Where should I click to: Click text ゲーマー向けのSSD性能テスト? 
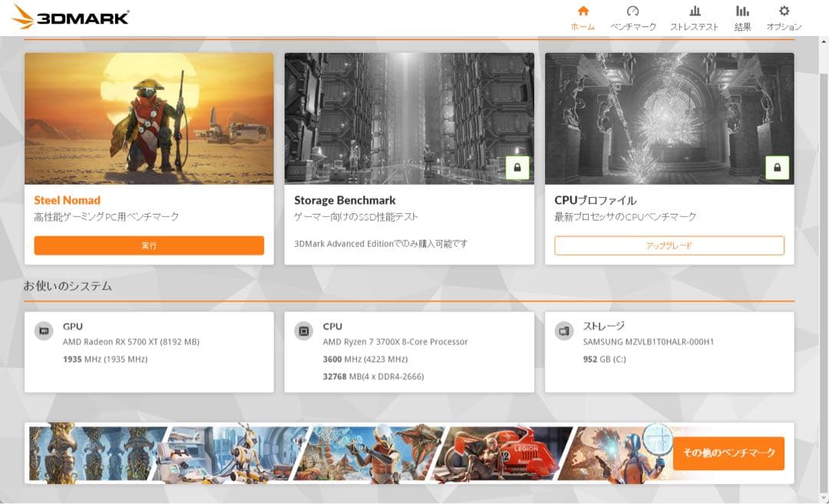click(356, 216)
